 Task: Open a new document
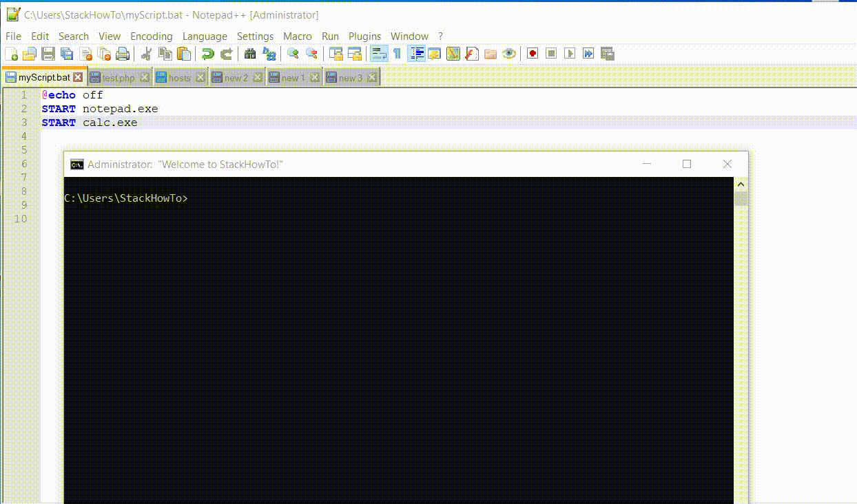(x=12, y=53)
